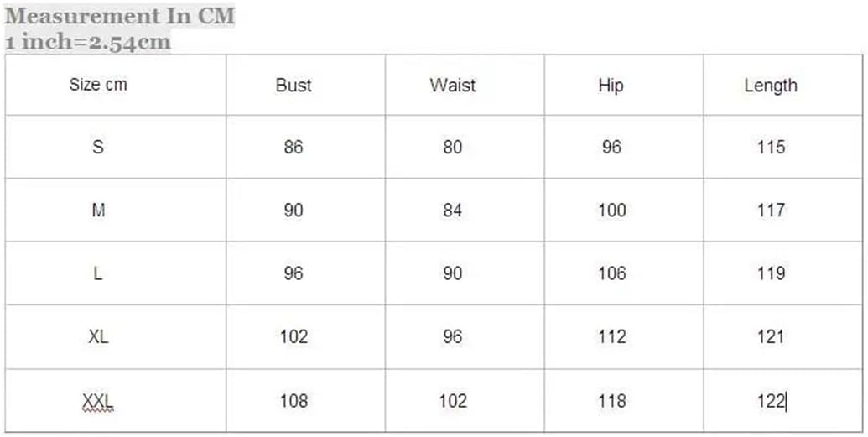Select the S size row label
The width and height of the screenshot is (868, 437).
(x=98, y=148)
